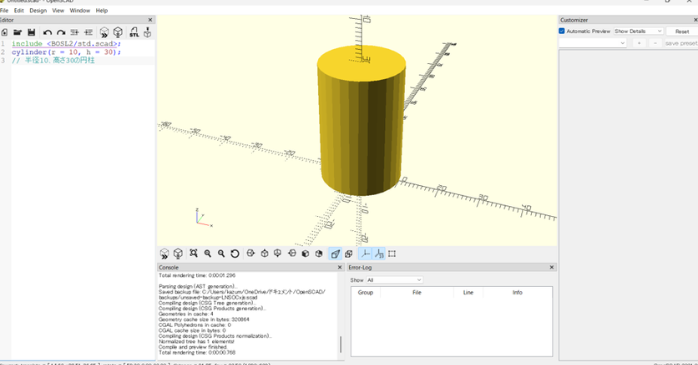Open the Design menu

38,10
